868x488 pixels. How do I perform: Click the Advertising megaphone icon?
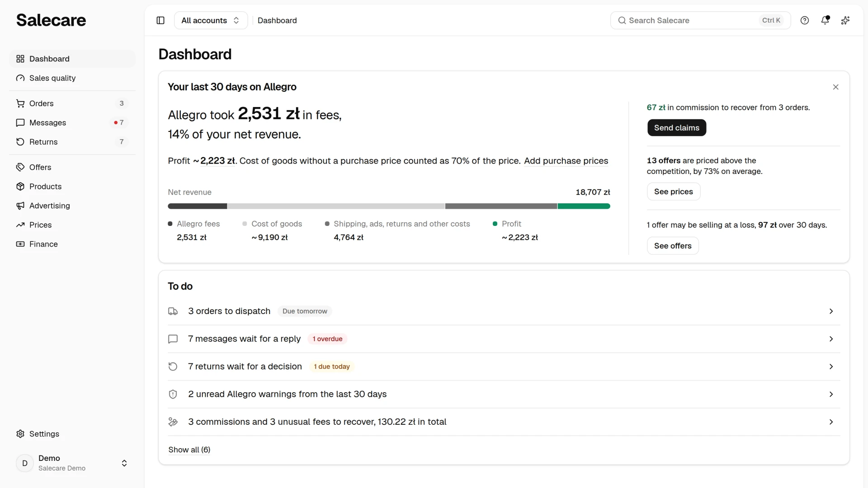(x=20, y=206)
